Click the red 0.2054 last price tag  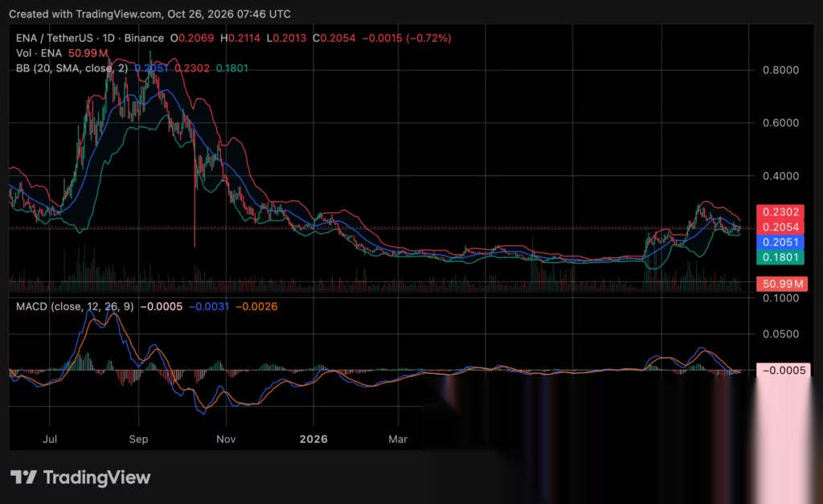click(x=780, y=227)
